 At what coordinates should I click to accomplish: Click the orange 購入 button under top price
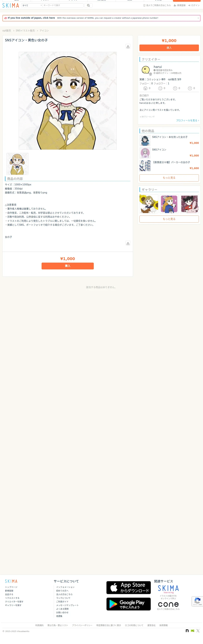click(x=169, y=48)
